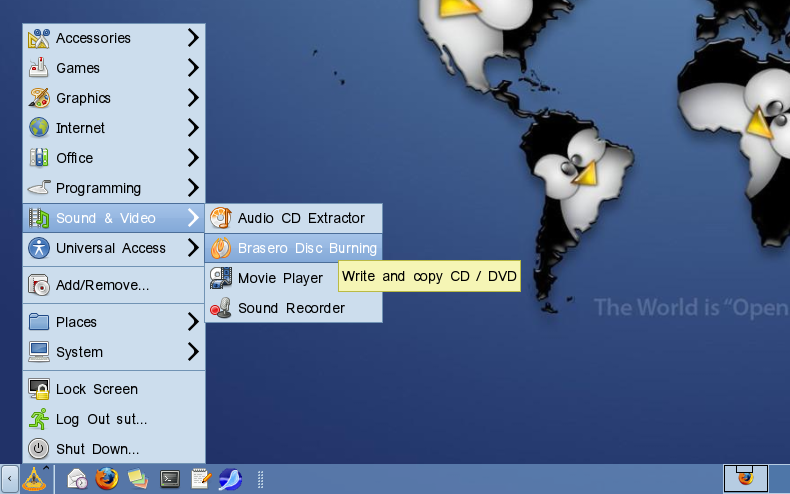
Task: Open the System menu label
Action: [x=79, y=352]
